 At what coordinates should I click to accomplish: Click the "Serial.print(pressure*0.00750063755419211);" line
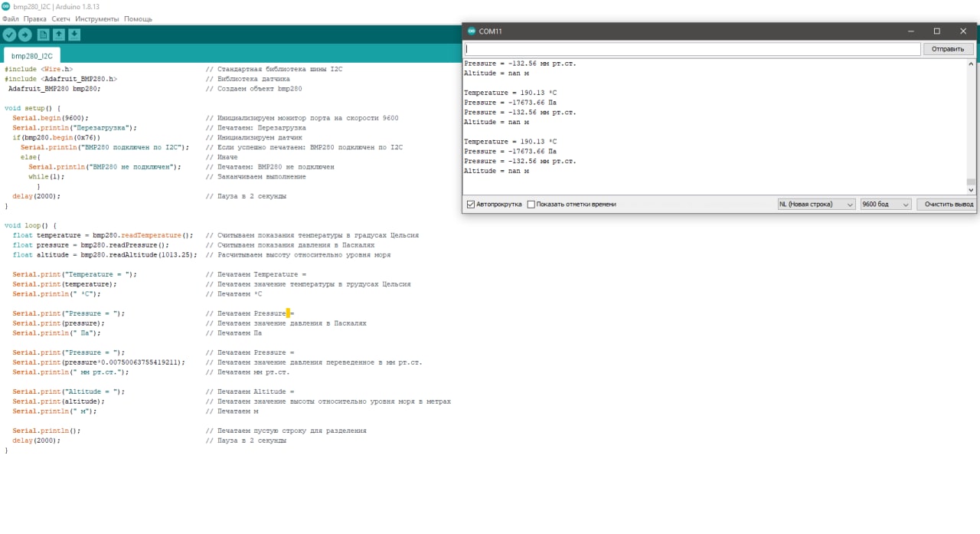[99, 362]
